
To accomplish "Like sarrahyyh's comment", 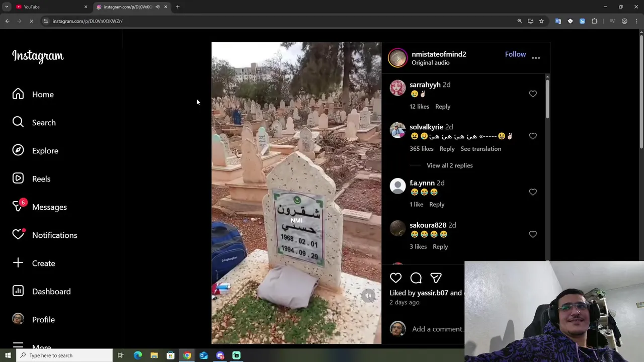I will pyautogui.click(x=533, y=94).
